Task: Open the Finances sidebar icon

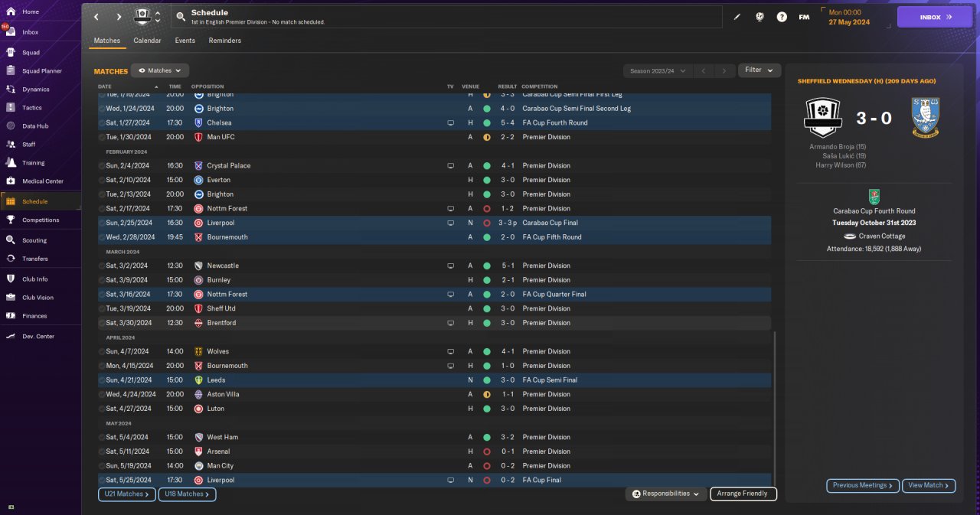Action: click(11, 316)
